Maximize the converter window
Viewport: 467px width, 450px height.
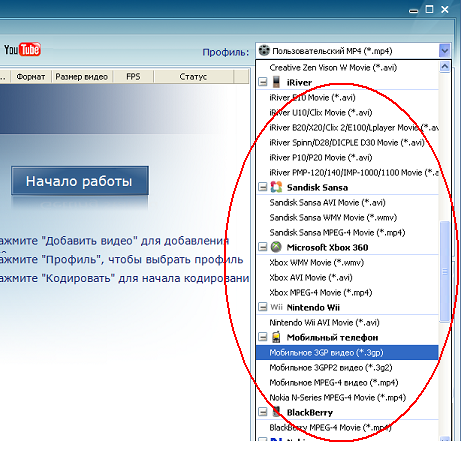coord(429,9)
